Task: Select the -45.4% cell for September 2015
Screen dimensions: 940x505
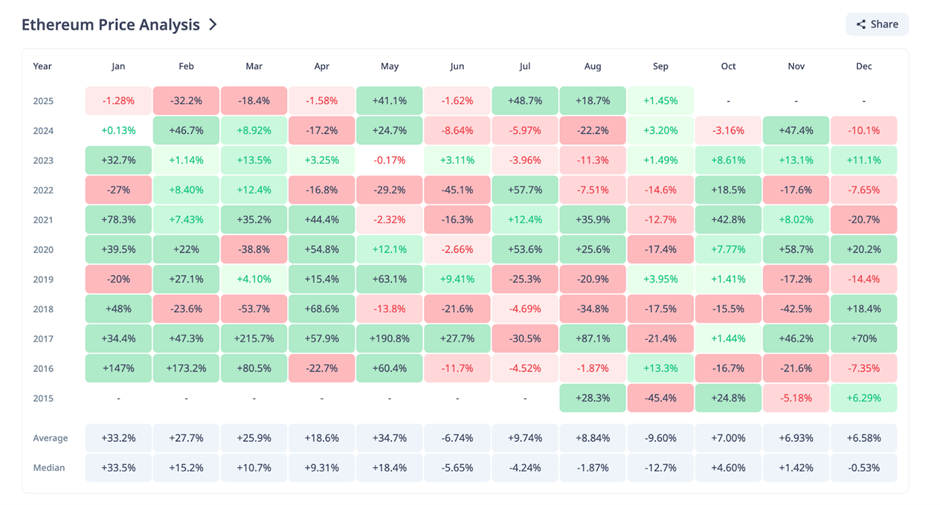Action: 660,398
